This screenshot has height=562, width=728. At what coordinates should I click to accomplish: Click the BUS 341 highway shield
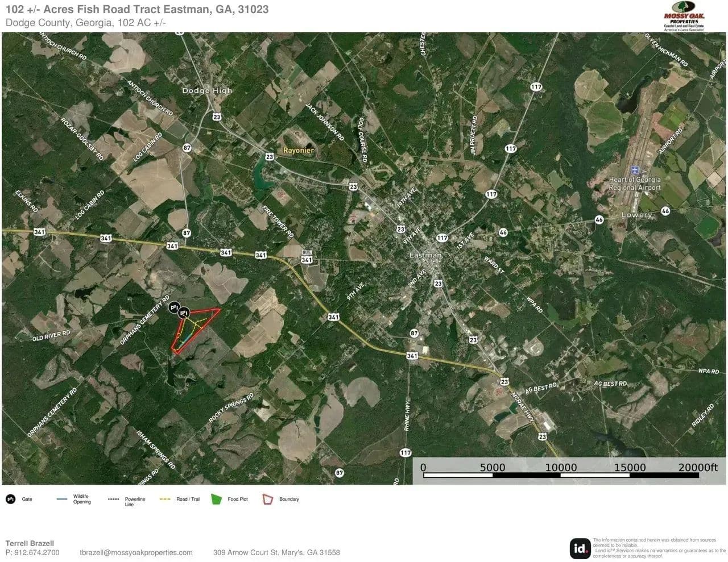pyautogui.click(x=307, y=257)
